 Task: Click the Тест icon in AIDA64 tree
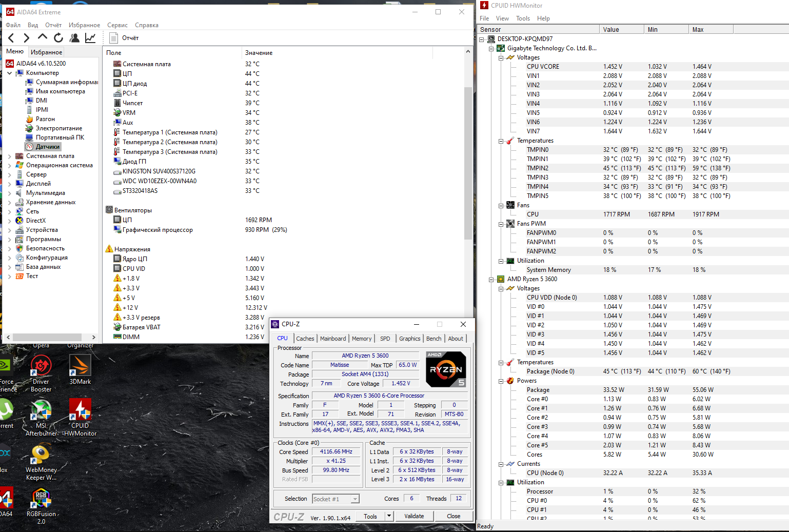click(x=19, y=276)
